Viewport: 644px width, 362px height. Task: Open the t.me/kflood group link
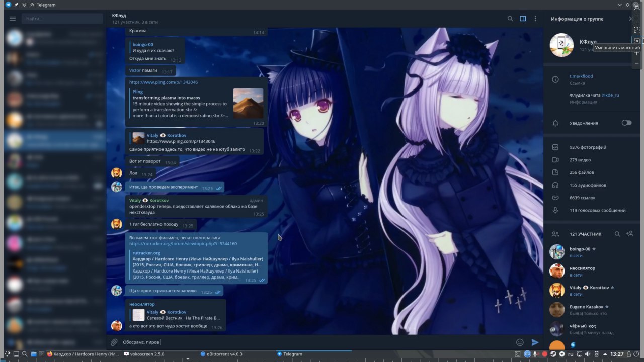pos(581,76)
